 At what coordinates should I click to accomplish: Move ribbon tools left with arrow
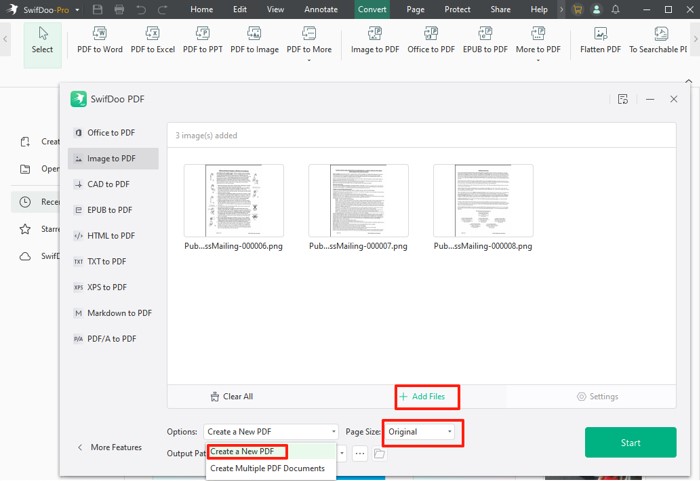5,39
